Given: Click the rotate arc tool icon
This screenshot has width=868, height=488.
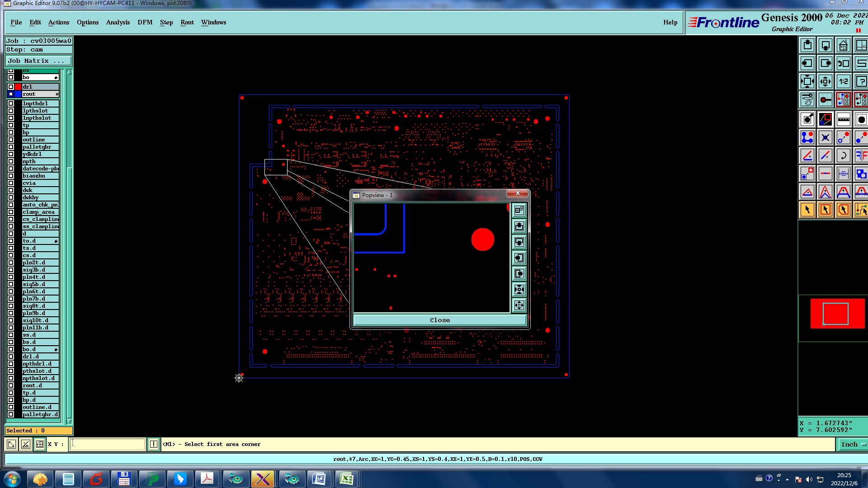Looking at the screenshot, I should pos(843,155).
